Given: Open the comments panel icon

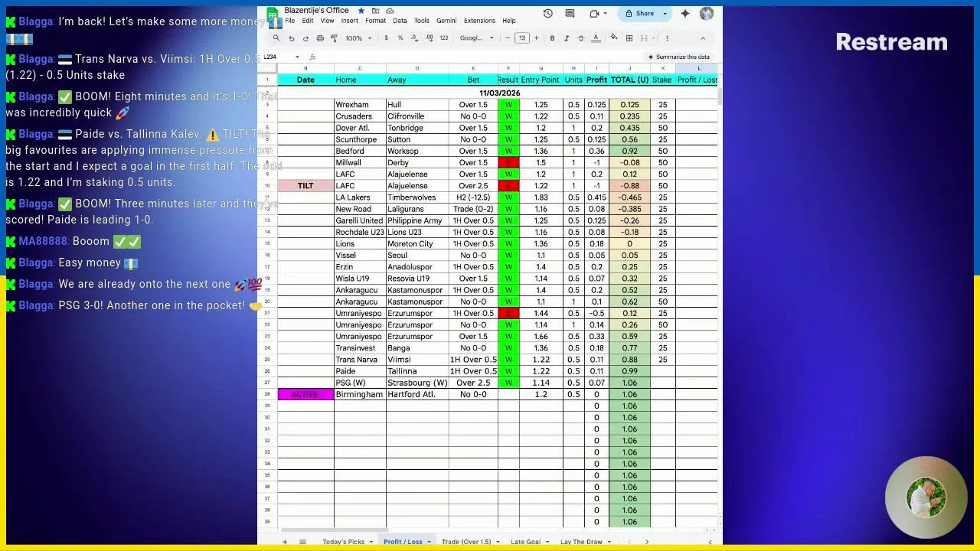Looking at the screenshot, I should tap(570, 14).
